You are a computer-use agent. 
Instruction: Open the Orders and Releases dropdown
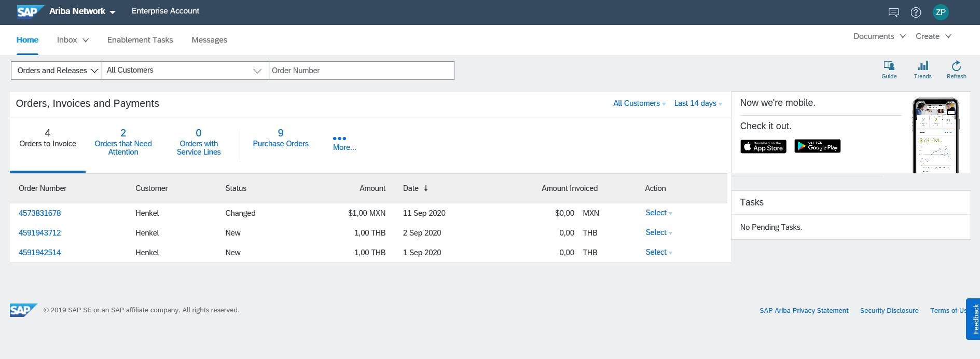coord(57,71)
